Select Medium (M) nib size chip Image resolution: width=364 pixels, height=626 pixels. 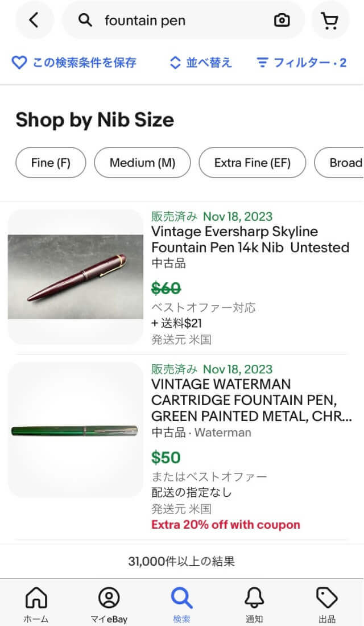pos(142,163)
